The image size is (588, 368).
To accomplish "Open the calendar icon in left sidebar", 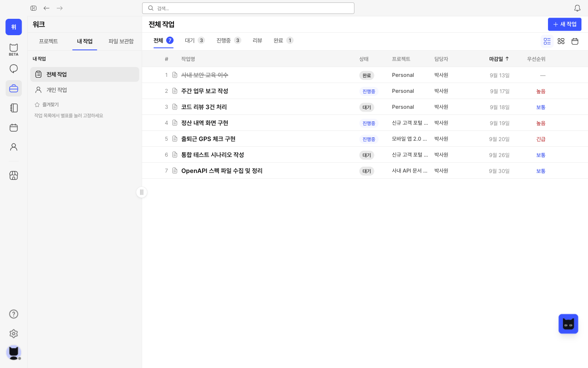I will pyautogui.click(x=13, y=128).
